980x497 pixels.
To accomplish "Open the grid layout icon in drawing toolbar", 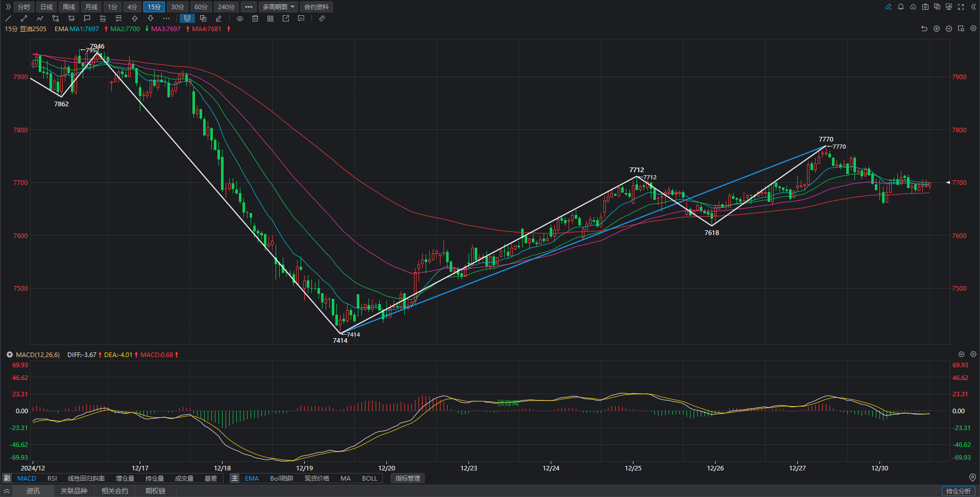I will (271, 18).
